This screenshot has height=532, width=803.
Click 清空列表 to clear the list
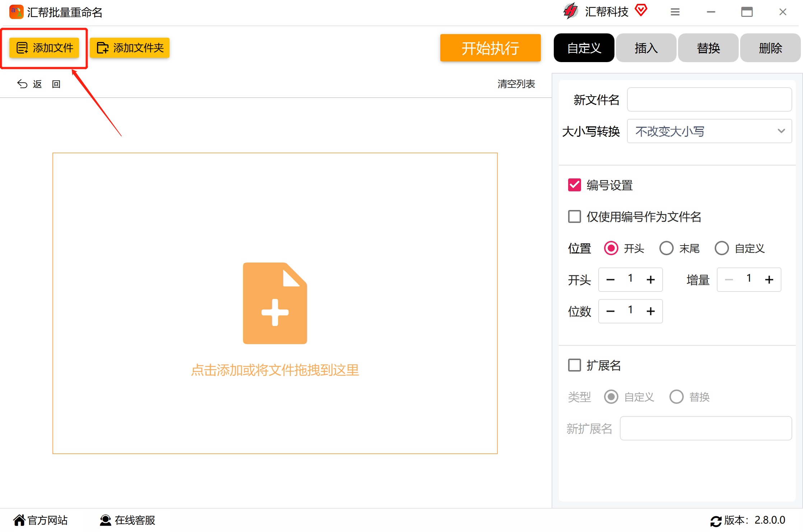pos(516,84)
